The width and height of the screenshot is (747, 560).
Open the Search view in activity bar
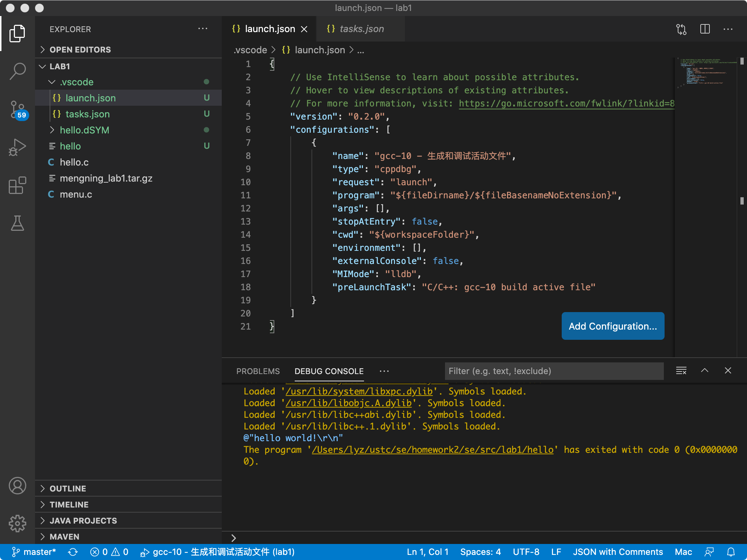pyautogui.click(x=17, y=71)
